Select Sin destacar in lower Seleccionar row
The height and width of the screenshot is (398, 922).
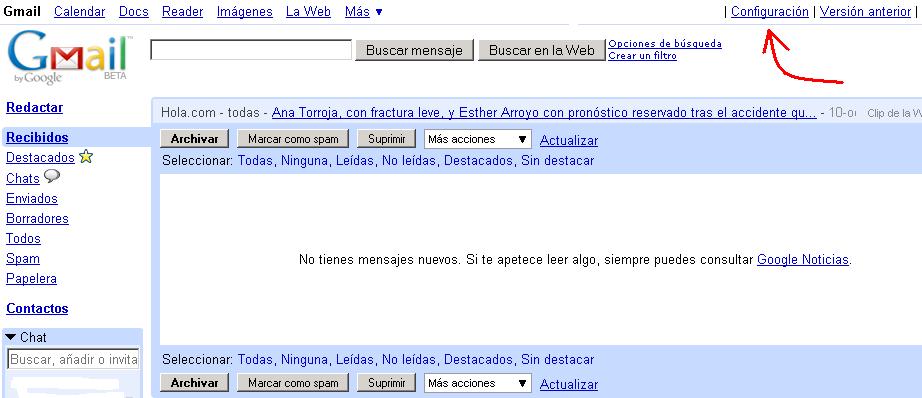[x=557, y=359]
